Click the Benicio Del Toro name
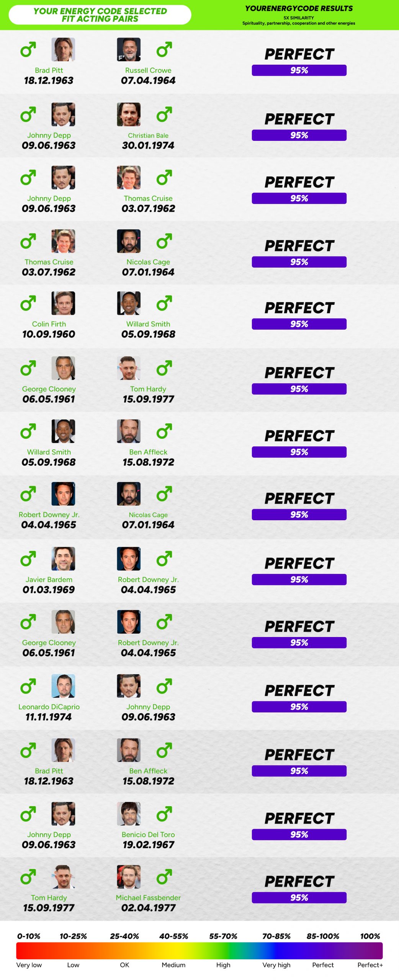The image size is (399, 980). click(x=148, y=835)
